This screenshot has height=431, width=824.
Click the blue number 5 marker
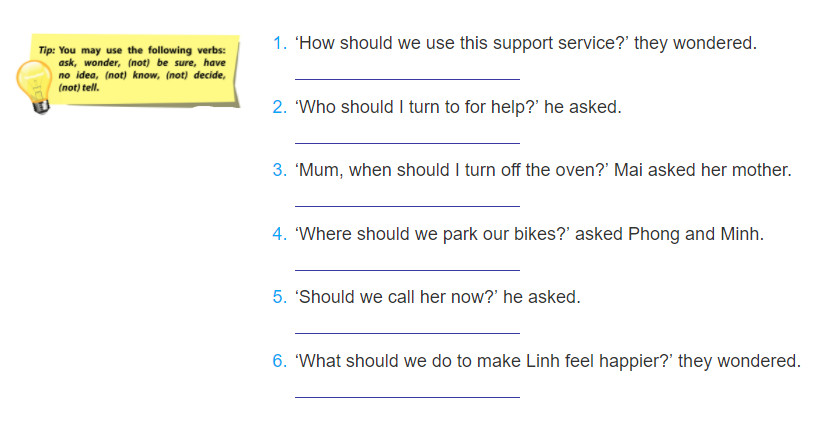[x=280, y=297]
